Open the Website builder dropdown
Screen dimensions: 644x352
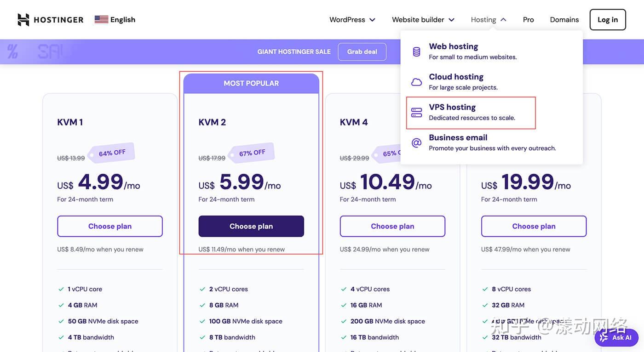click(x=418, y=18)
